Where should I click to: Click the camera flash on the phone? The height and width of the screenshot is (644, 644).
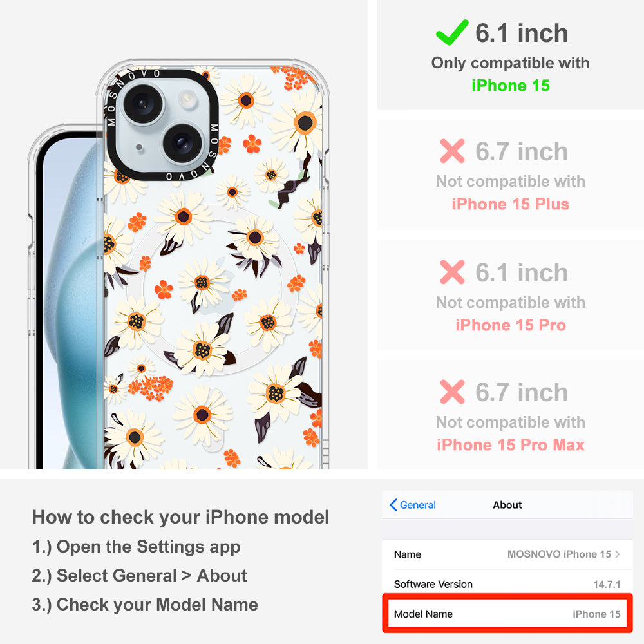pyautogui.click(x=187, y=99)
